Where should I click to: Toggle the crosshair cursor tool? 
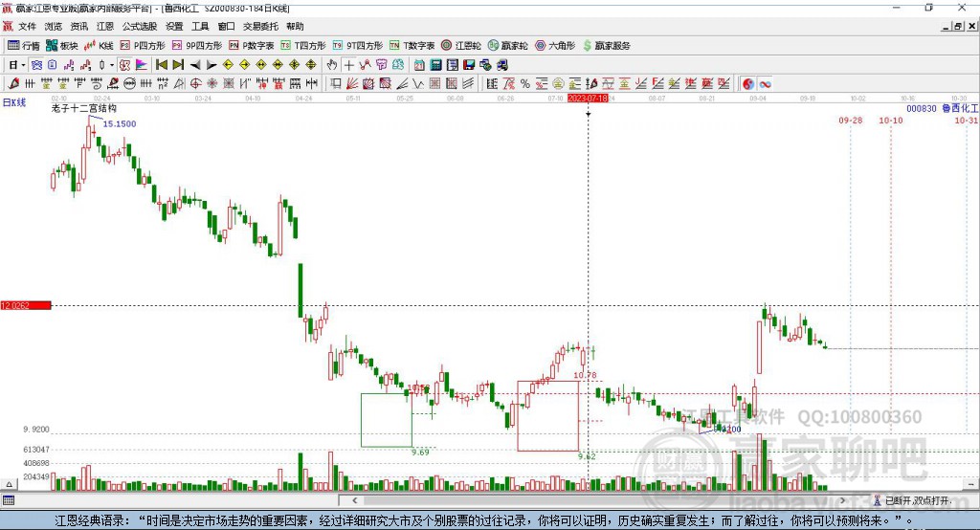coord(348,65)
